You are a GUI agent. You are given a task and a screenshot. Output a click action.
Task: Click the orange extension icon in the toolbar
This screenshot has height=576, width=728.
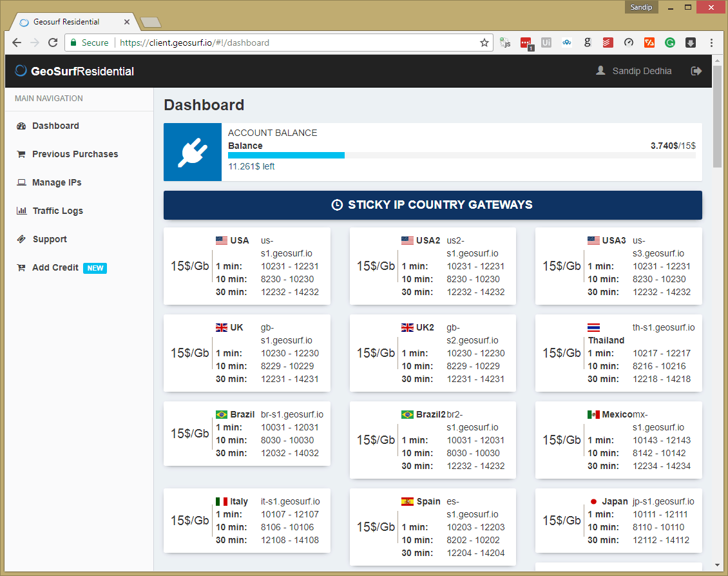[x=649, y=43]
